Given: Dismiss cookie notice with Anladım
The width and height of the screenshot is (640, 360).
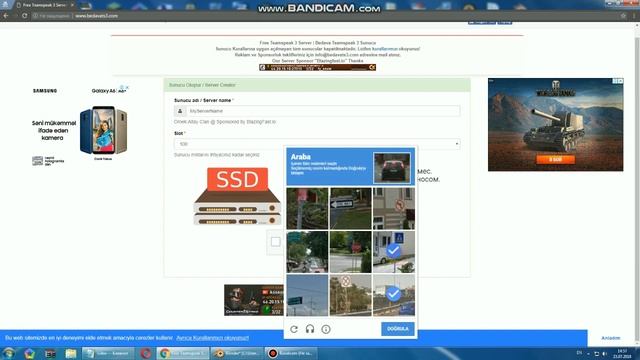Looking at the screenshot, I should [611, 338].
